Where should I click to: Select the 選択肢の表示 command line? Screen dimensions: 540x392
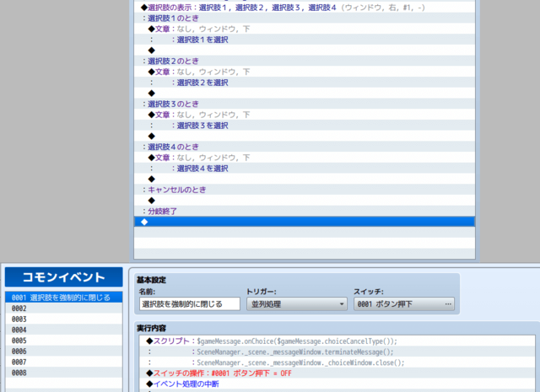point(305,8)
